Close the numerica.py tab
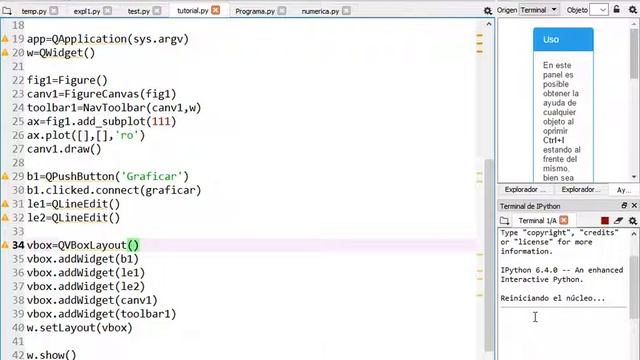This screenshot has width=640, height=360. pos(346,11)
